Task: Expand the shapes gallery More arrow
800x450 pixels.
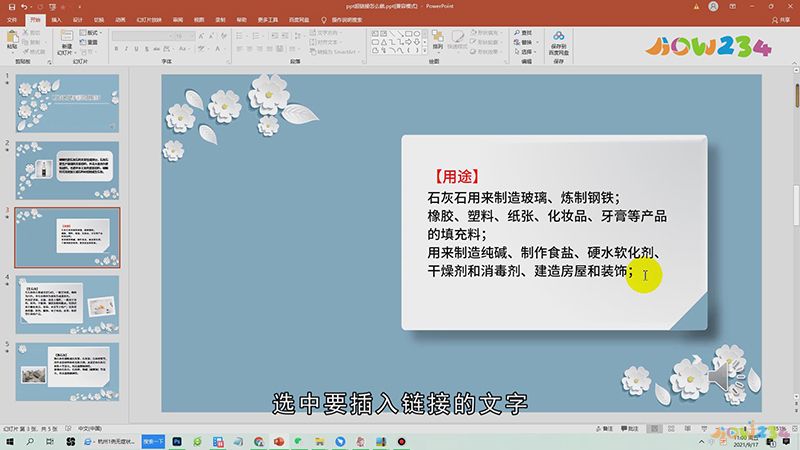Action: [x=424, y=51]
